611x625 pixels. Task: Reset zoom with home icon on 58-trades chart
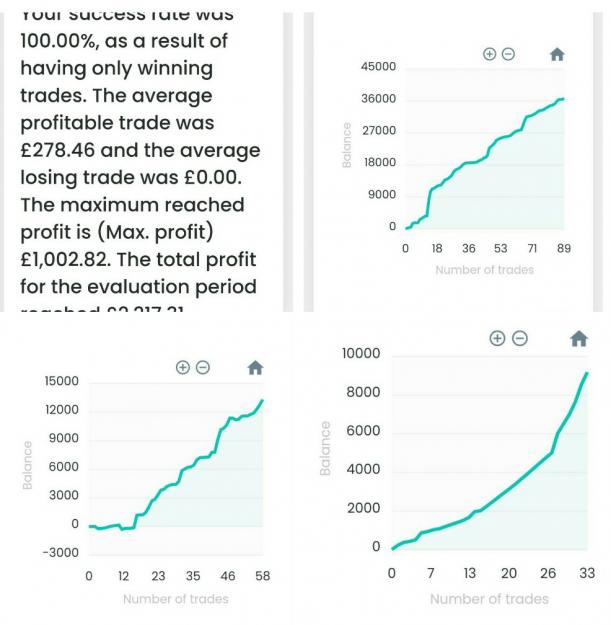coord(255,368)
